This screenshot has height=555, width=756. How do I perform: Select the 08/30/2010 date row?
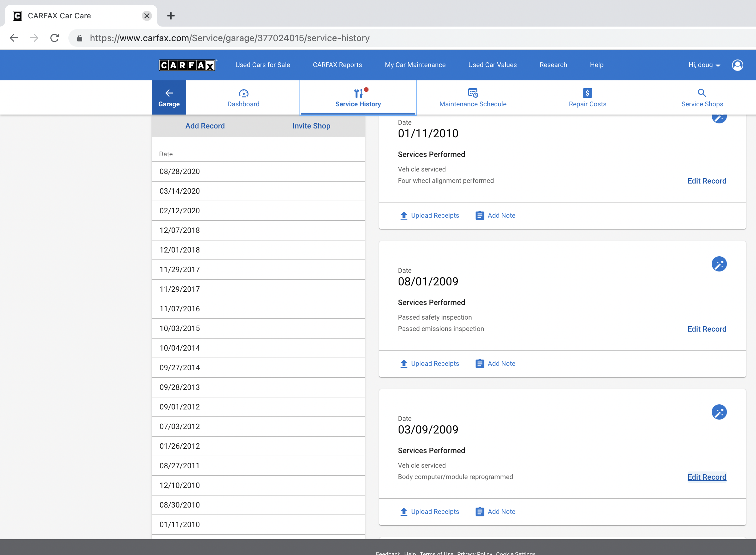[258, 505]
